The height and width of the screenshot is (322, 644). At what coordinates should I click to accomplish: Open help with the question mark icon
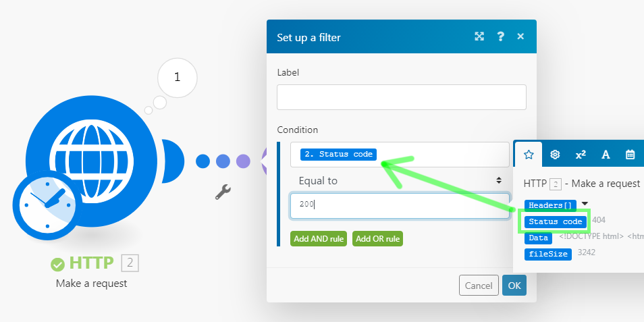pos(500,36)
